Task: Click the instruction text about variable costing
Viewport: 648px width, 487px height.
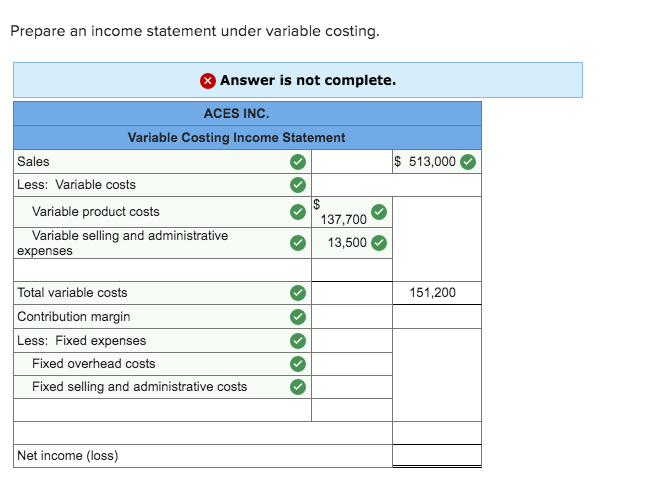Action: click(195, 31)
